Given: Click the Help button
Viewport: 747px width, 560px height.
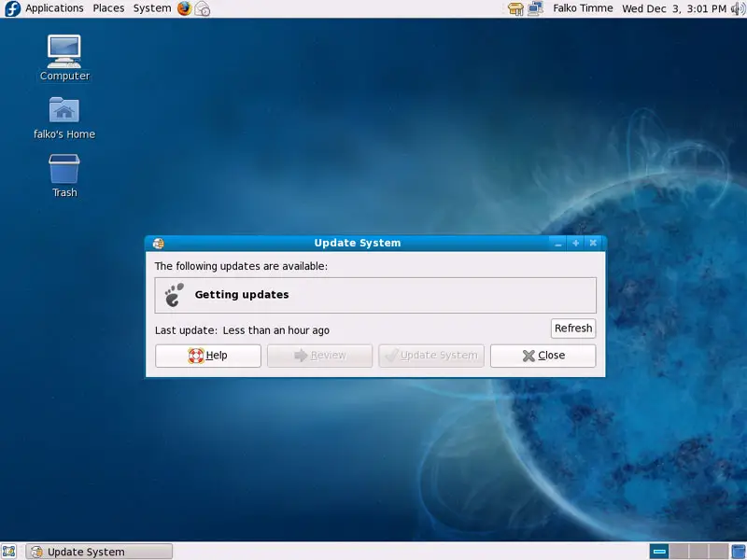Looking at the screenshot, I should [208, 356].
